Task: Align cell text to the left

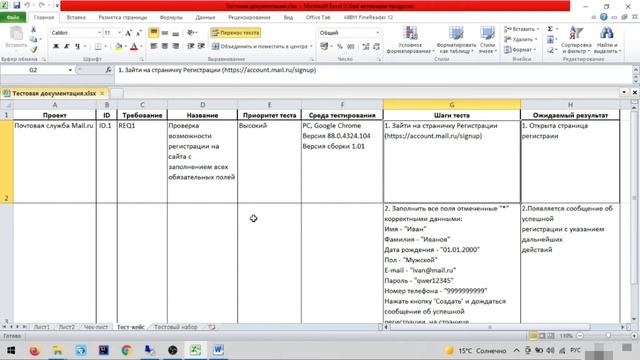Action: tap(154, 46)
